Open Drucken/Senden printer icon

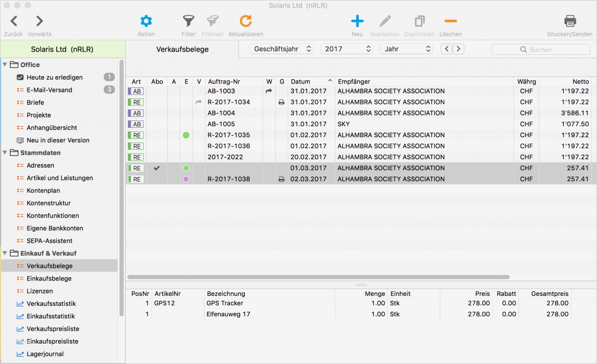tap(570, 21)
